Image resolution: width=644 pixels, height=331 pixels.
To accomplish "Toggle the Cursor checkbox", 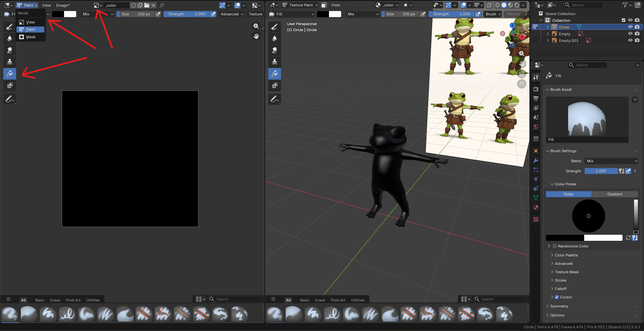I will tap(557, 297).
